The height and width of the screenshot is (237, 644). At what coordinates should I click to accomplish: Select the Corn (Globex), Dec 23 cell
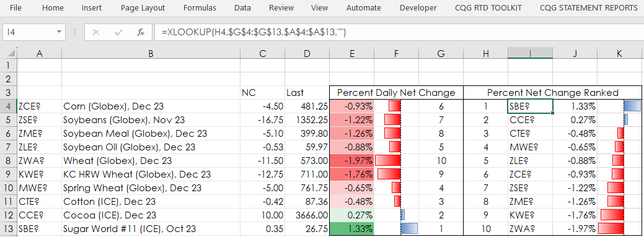tap(151, 106)
